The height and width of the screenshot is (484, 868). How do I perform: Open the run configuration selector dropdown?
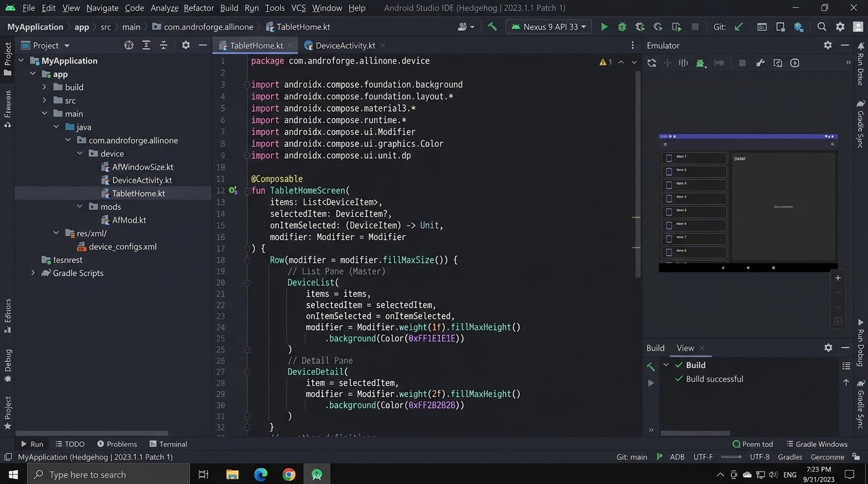pos(467,26)
